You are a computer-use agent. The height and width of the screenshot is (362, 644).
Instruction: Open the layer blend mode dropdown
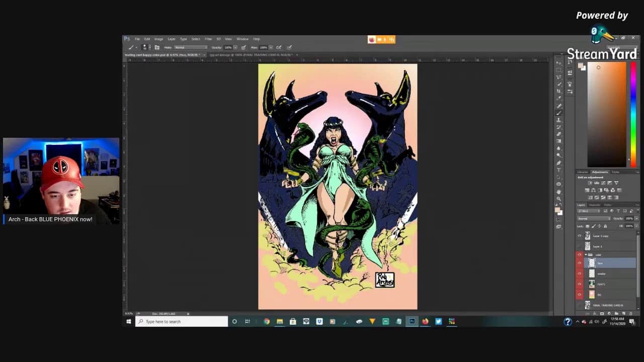594,219
